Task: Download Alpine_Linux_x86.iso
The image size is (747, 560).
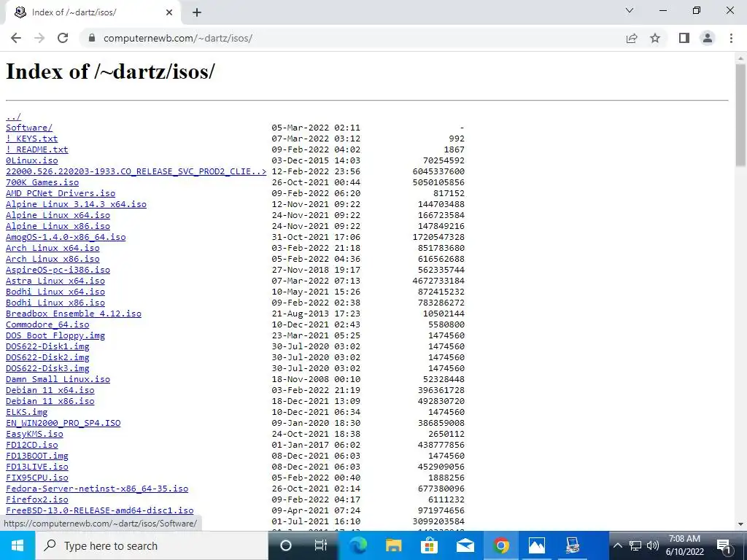Action: click(x=58, y=226)
